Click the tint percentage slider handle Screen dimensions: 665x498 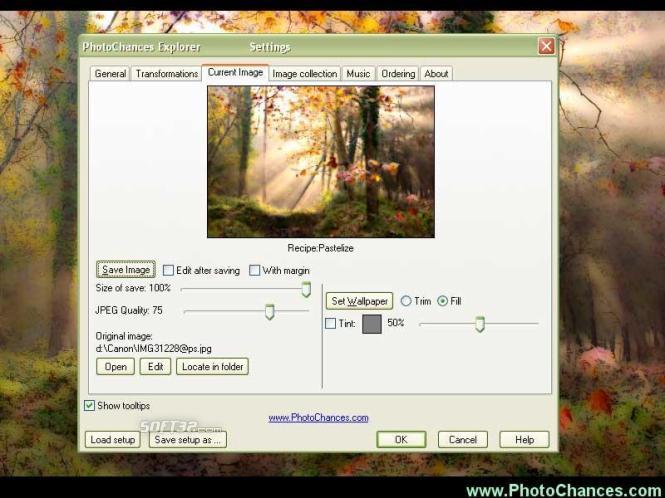480,325
